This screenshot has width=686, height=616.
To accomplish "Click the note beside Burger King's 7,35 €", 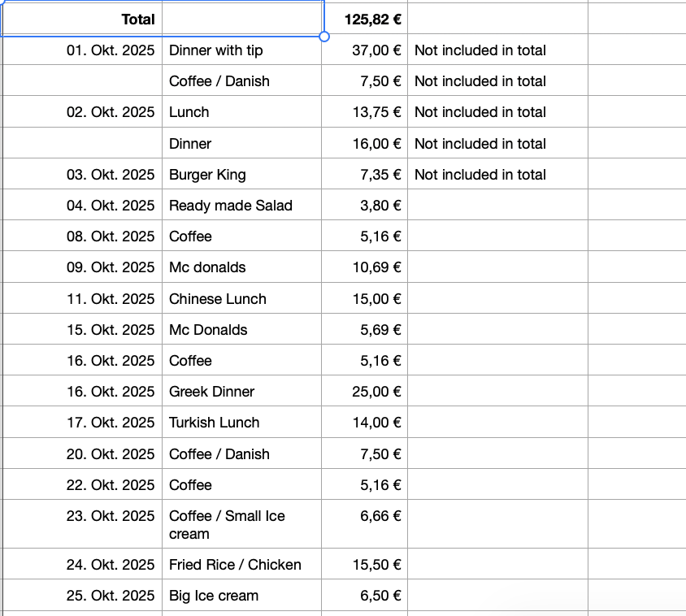I will (480, 175).
